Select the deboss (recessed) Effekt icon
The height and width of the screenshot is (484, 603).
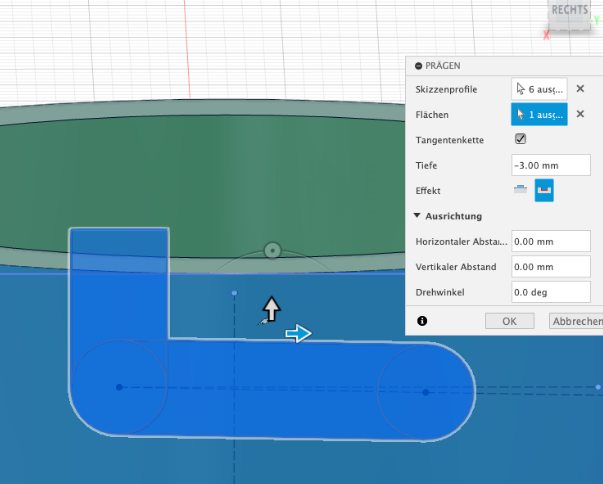coord(544,190)
